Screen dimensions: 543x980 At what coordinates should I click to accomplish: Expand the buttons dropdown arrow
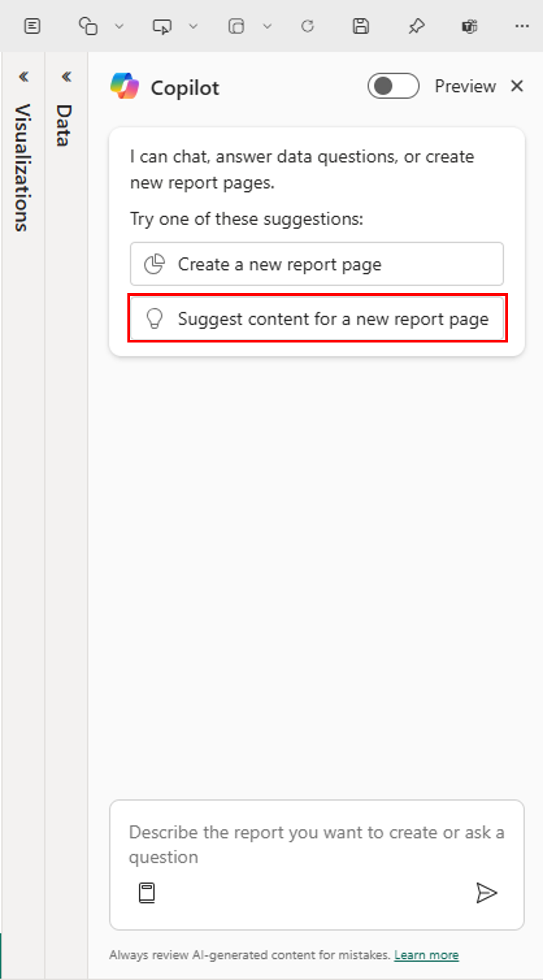(193, 27)
